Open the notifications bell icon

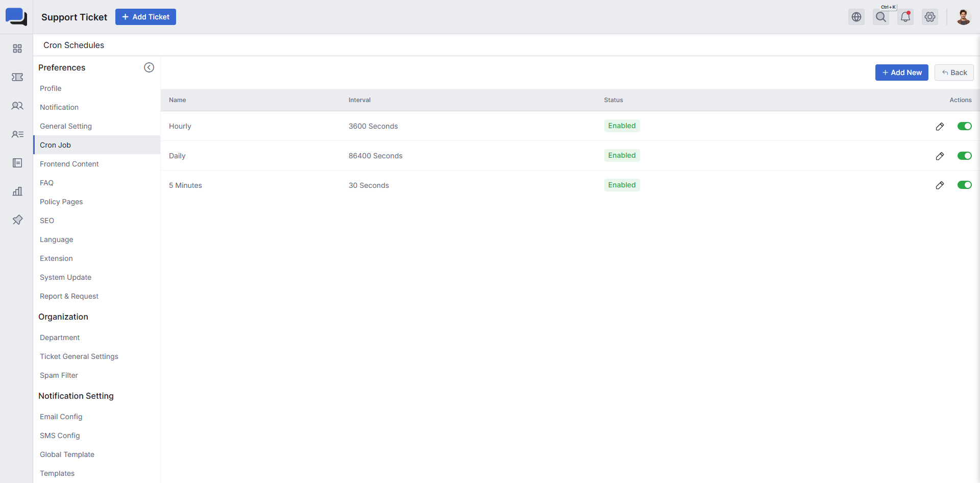pos(905,17)
